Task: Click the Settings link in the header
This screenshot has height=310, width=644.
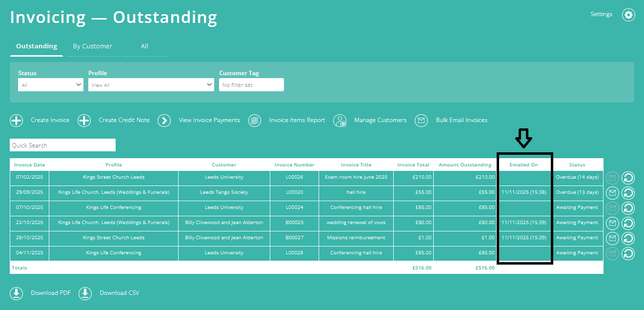Action: click(601, 14)
